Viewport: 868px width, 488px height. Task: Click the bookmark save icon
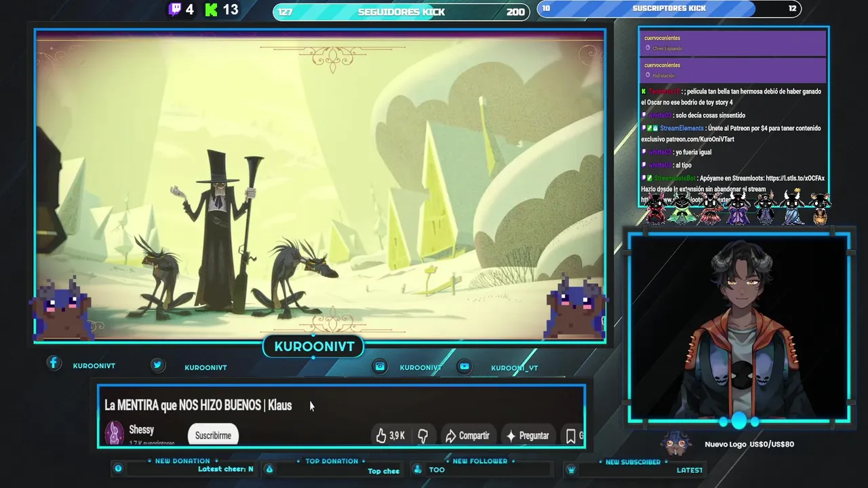[571, 436]
